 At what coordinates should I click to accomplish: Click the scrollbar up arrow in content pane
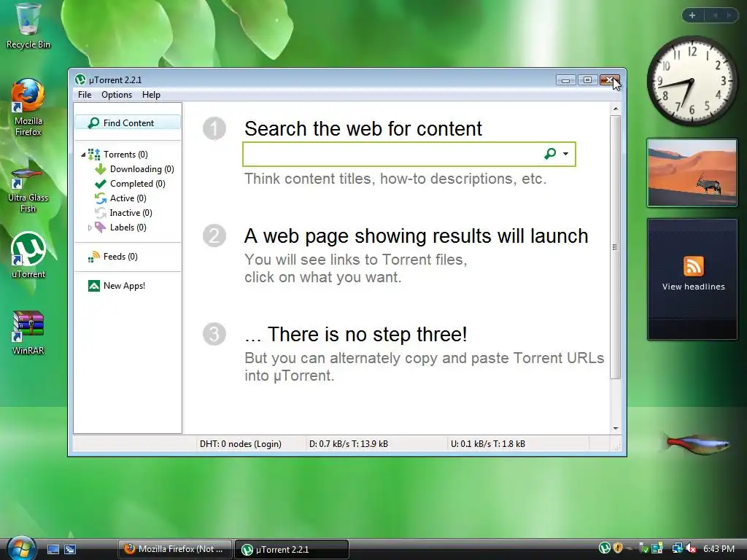point(616,109)
